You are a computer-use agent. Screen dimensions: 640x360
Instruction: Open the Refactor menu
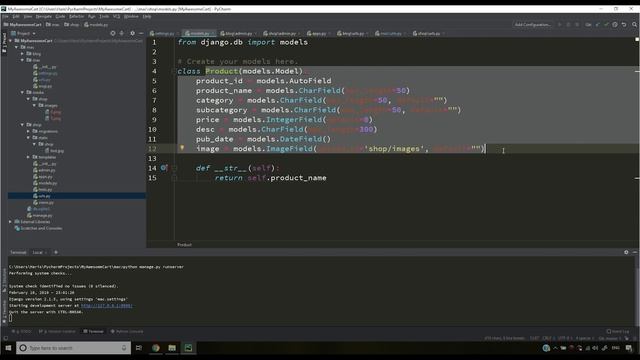pyautogui.click(x=76, y=16)
